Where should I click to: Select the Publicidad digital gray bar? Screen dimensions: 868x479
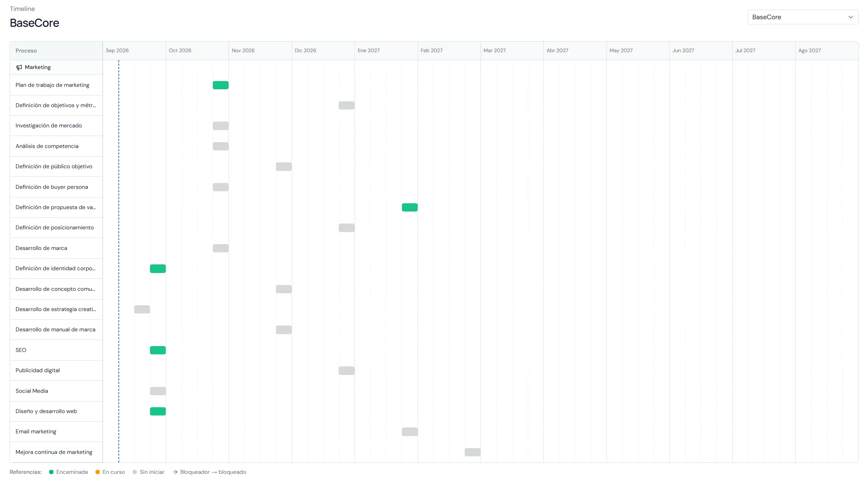(x=347, y=370)
